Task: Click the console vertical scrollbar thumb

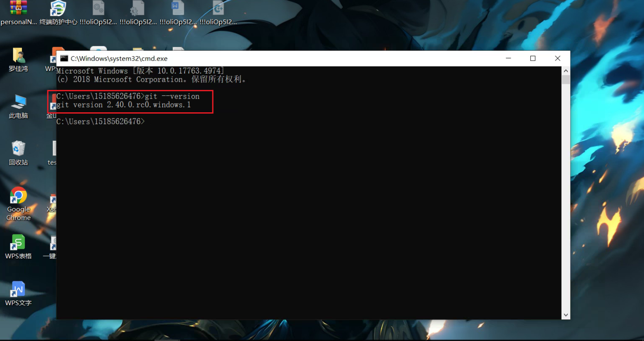Action: (x=566, y=79)
